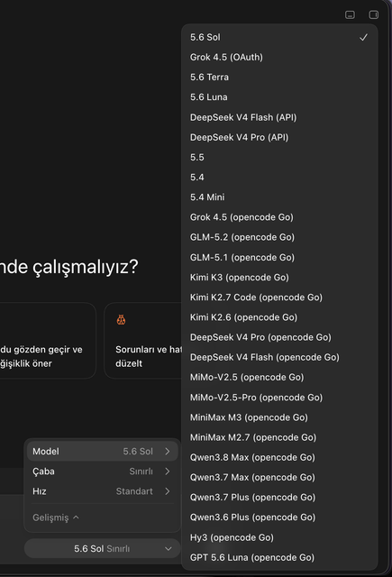Select Qwen3.7 Max (opencode Go)
The width and height of the screenshot is (392, 577).
(279, 477)
